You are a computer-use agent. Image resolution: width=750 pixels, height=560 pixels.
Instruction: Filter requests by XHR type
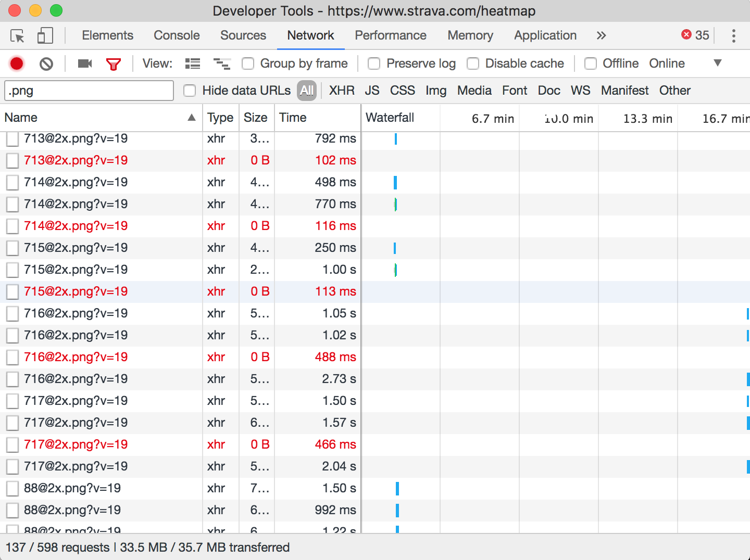(342, 91)
